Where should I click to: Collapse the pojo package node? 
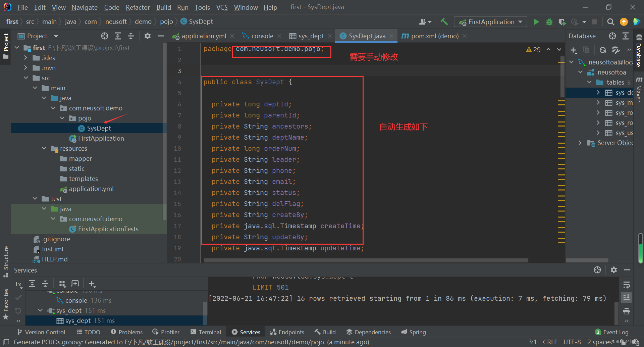62,118
